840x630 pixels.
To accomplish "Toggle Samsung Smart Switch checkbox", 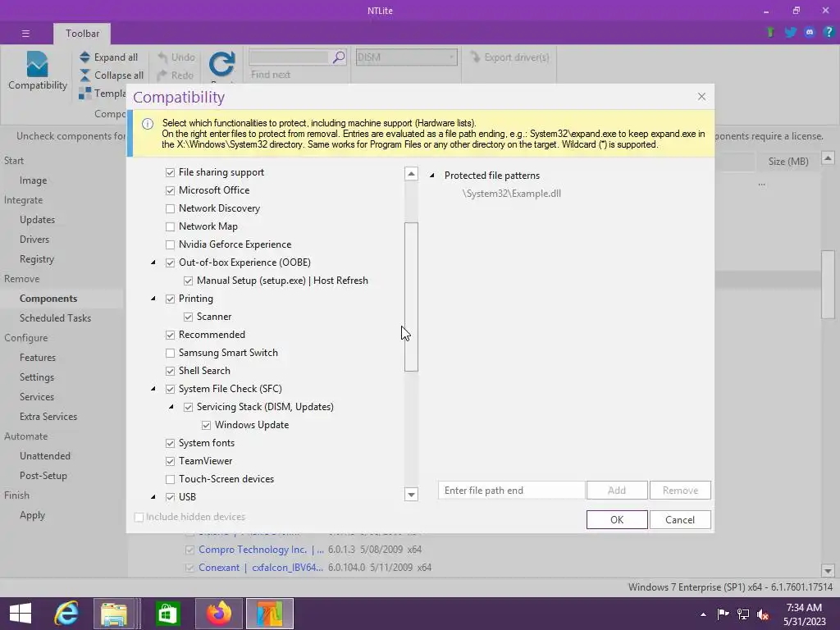I will [x=171, y=353].
